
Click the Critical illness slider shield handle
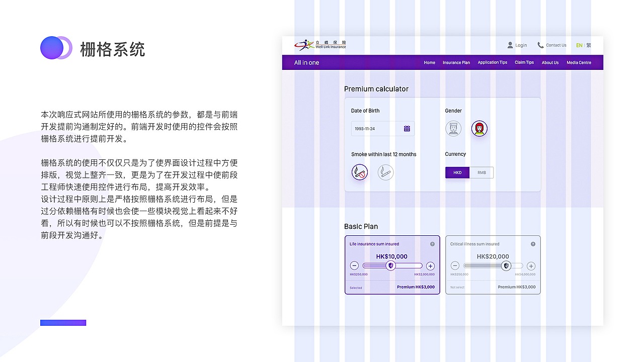tap(507, 265)
